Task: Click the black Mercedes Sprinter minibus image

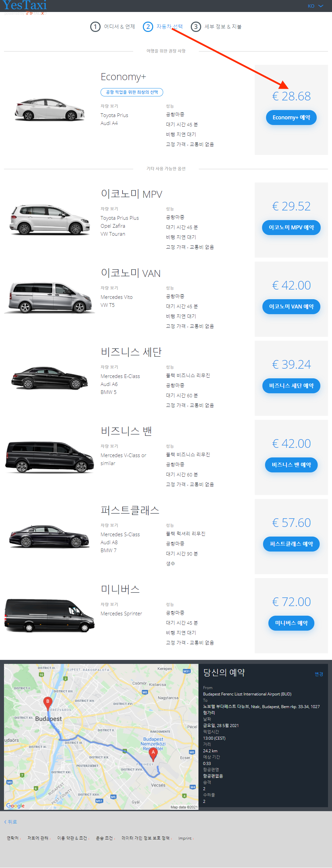Action: coord(49,615)
